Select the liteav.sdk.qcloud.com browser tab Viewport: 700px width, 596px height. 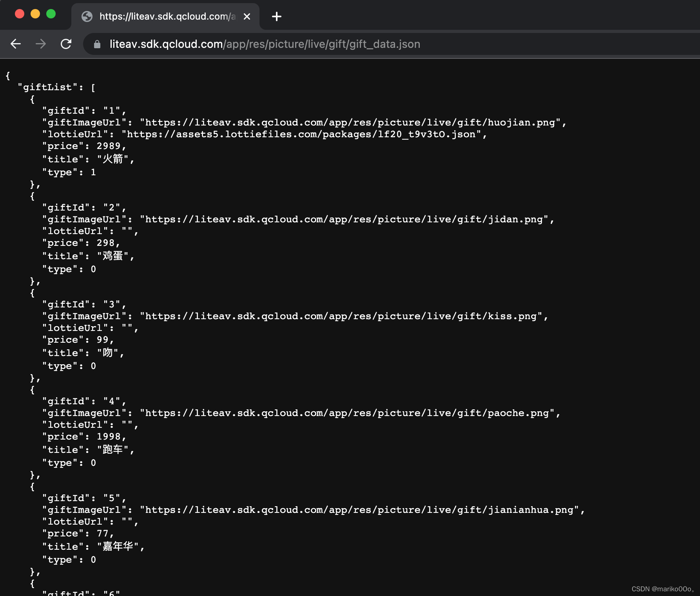coord(165,16)
